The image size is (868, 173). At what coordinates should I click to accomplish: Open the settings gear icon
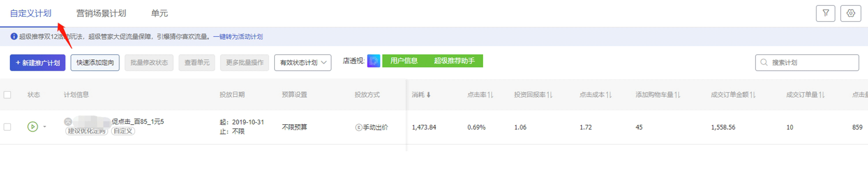tap(850, 14)
